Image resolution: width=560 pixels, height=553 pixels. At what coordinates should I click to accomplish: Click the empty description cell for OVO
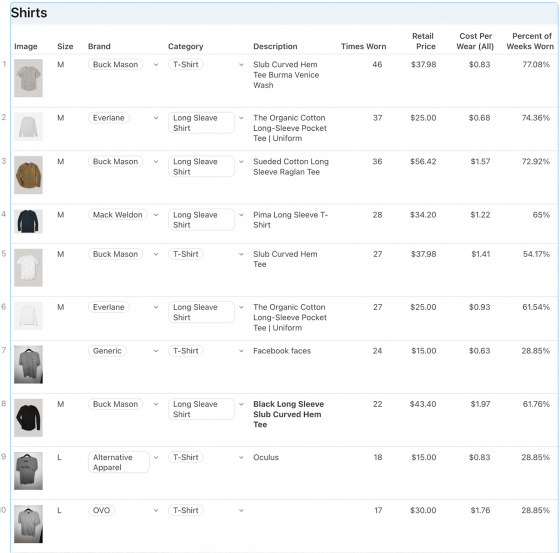point(291,510)
